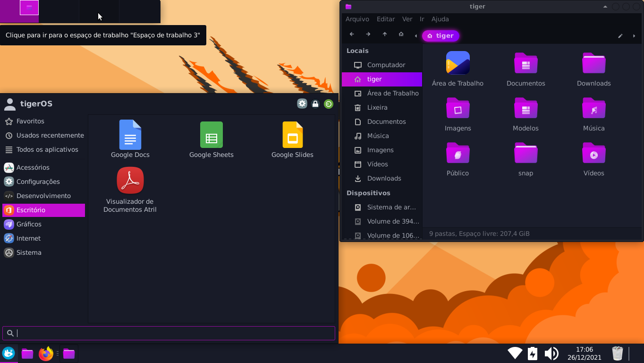Open the Editar menu in file manager
The width and height of the screenshot is (644, 363).
coord(386,19)
